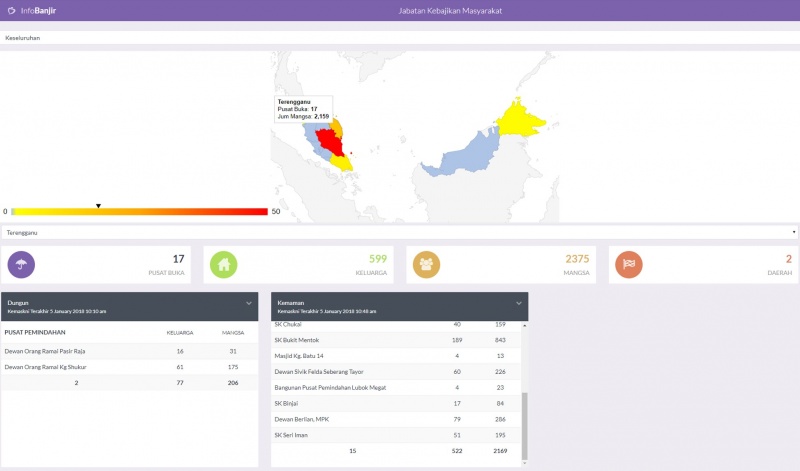Click MANGSA column header in Dungun table

tap(233, 333)
